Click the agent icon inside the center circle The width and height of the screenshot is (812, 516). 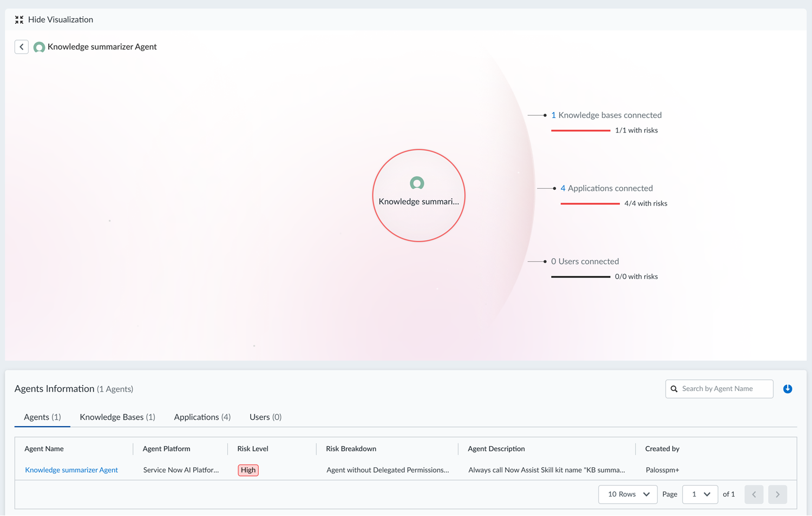(x=417, y=183)
